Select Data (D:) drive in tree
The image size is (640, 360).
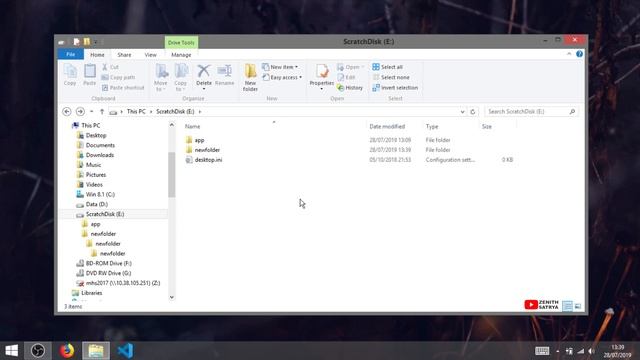click(x=97, y=204)
